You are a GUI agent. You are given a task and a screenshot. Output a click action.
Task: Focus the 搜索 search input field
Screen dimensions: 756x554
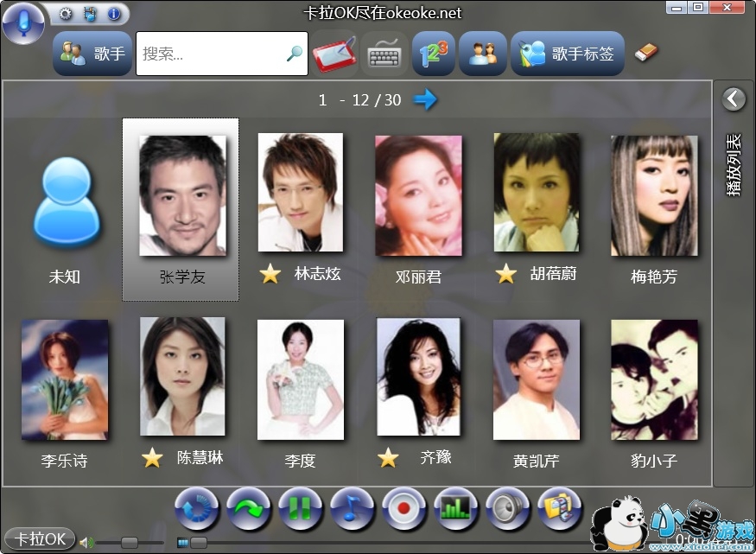(222, 54)
